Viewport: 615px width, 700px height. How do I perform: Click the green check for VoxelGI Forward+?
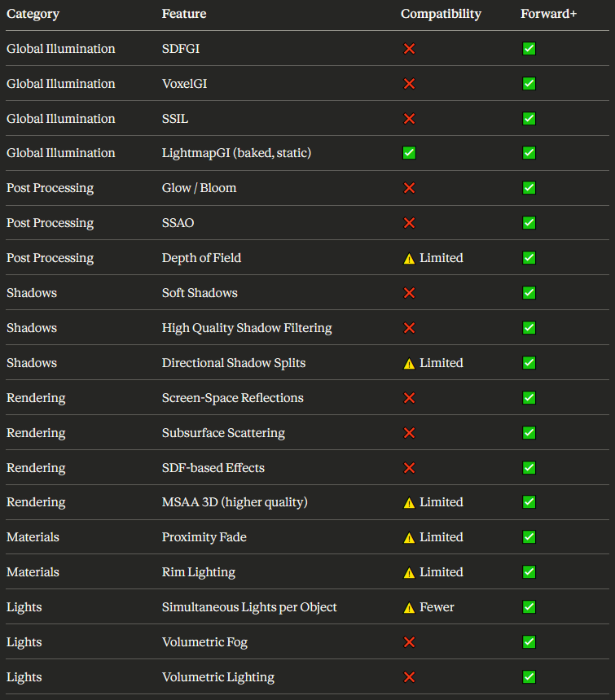(529, 84)
